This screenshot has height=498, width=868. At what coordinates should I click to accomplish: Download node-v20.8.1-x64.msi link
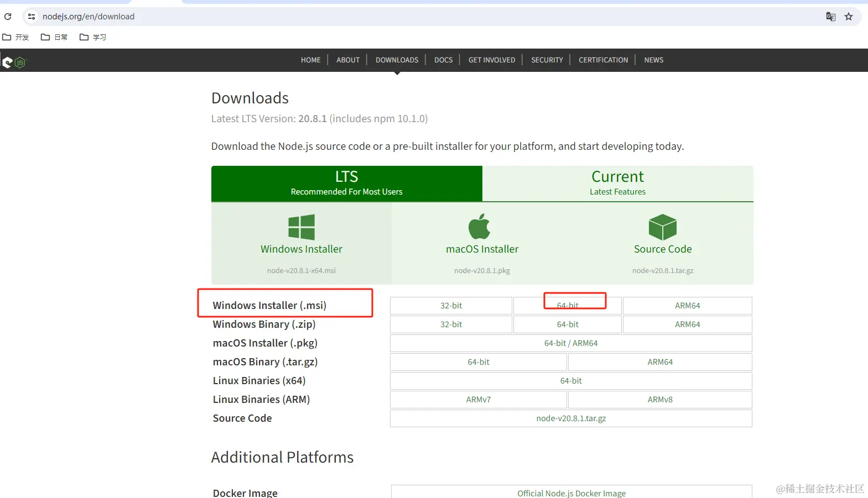click(302, 270)
